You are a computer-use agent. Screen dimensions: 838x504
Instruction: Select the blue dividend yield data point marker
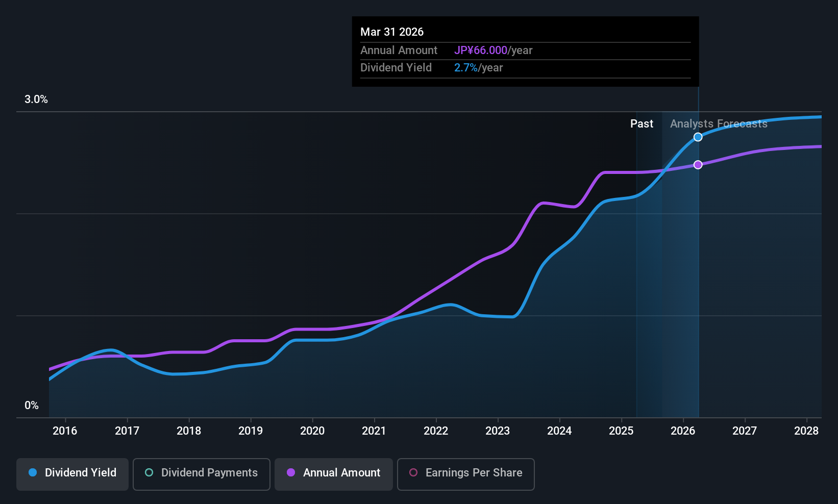(698, 137)
